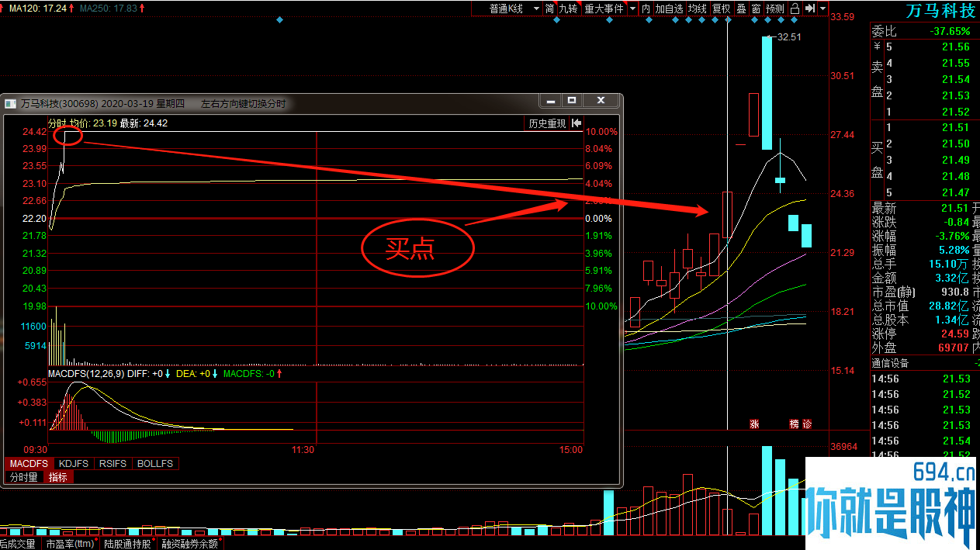Open the 普通K线 chart type dropdown
The width and height of the screenshot is (980, 550).
(507, 9)
